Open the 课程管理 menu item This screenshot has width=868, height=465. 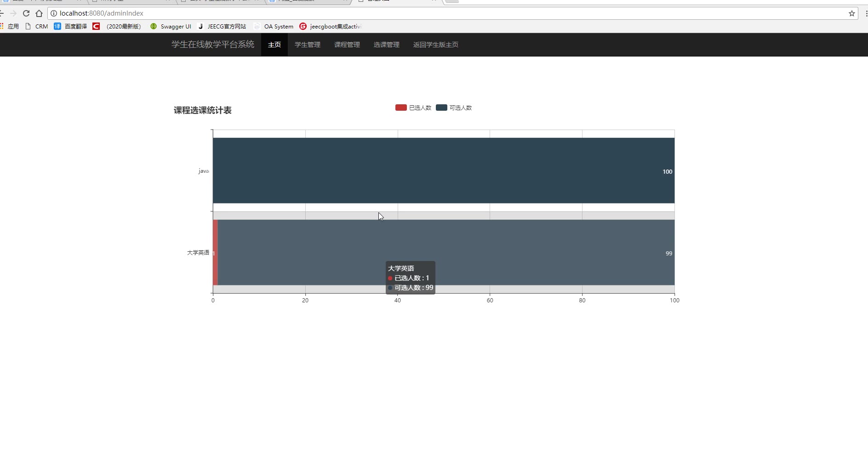tap(347, 45)
